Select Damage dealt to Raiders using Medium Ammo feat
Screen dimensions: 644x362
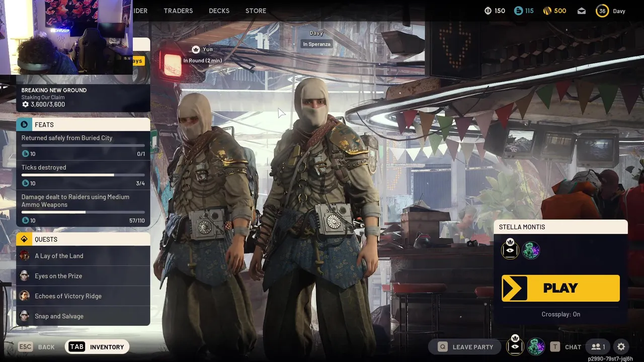[x=83, y=208]
